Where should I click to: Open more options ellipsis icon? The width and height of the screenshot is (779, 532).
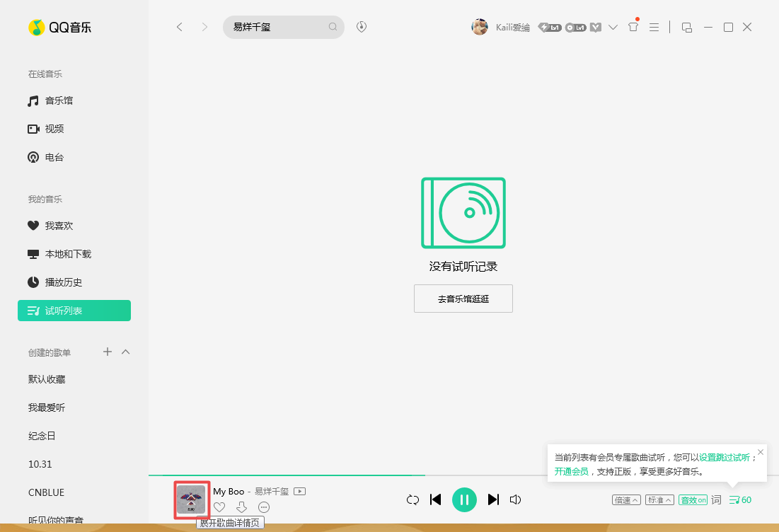[264, 507]
